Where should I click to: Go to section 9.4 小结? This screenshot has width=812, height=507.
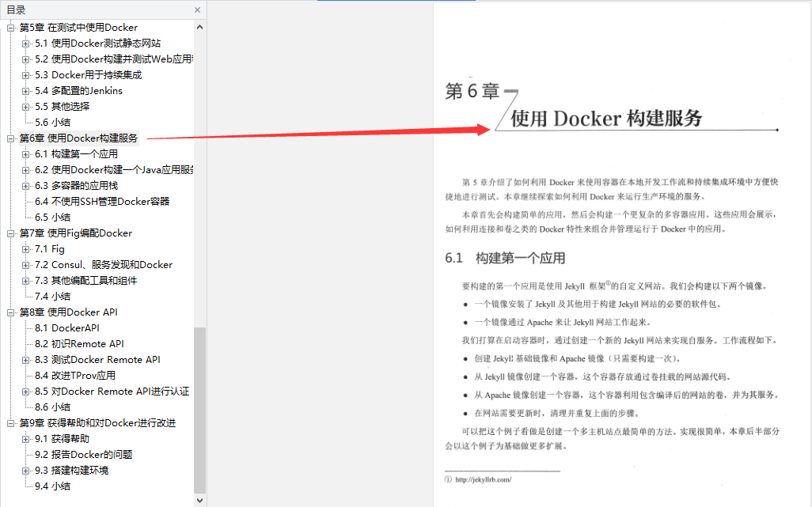52,486
